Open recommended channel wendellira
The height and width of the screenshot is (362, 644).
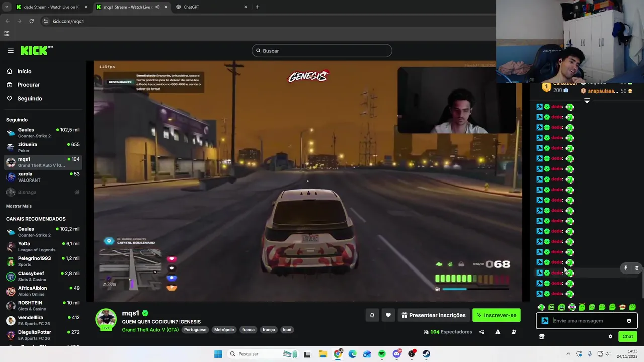pos(43,320)
